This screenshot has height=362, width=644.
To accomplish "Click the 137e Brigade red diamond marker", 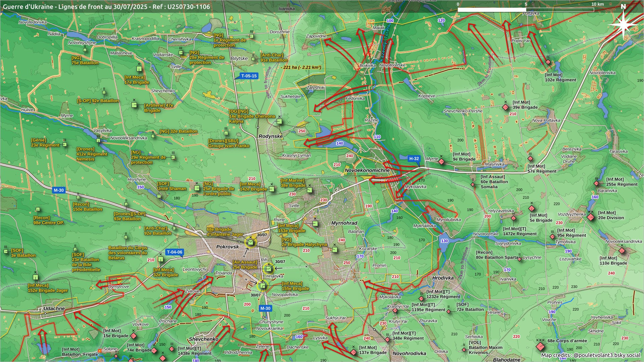I will pos(353,352).
